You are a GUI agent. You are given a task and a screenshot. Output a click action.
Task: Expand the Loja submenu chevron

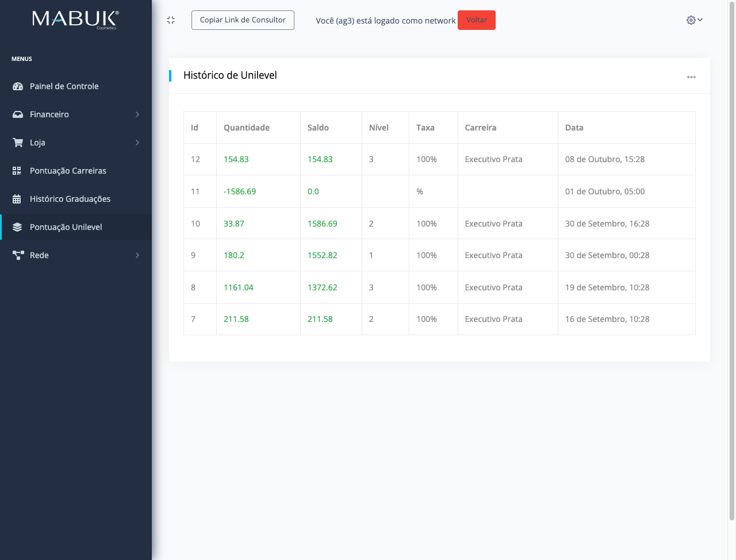click(137, 143)
